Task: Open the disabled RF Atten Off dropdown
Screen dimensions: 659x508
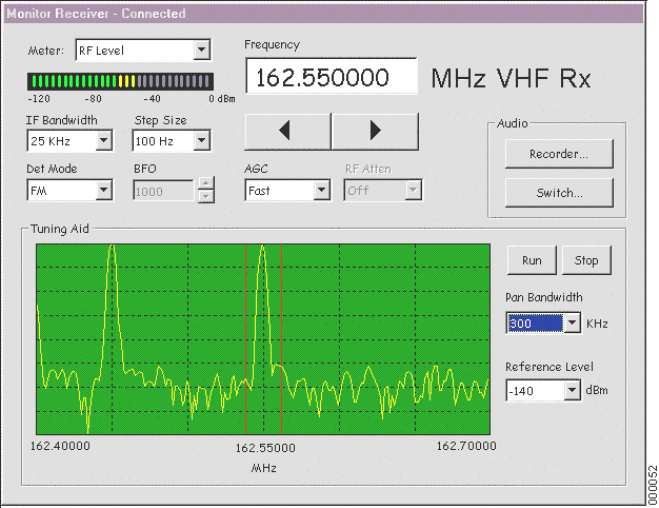Action: pyautogui.click(x=413, y=190)
